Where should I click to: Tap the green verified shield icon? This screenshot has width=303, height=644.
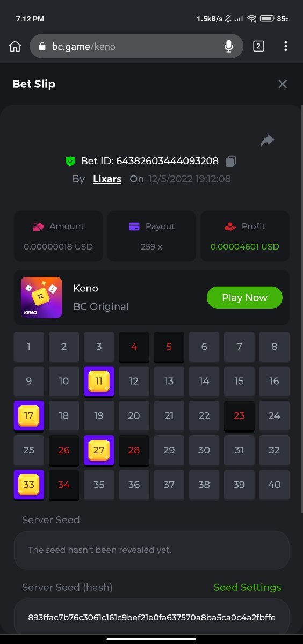[x=70, y=160]
